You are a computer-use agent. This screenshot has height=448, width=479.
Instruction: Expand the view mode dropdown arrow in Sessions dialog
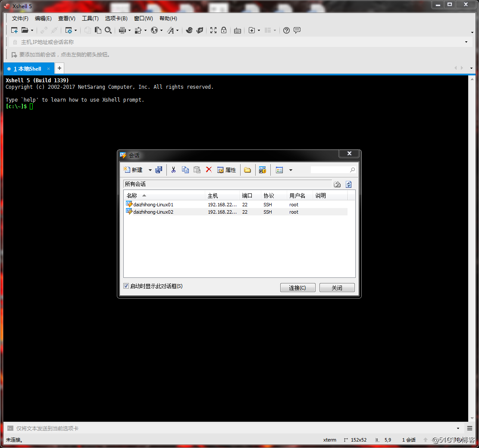pyautogui.click(x=291, y=170)
